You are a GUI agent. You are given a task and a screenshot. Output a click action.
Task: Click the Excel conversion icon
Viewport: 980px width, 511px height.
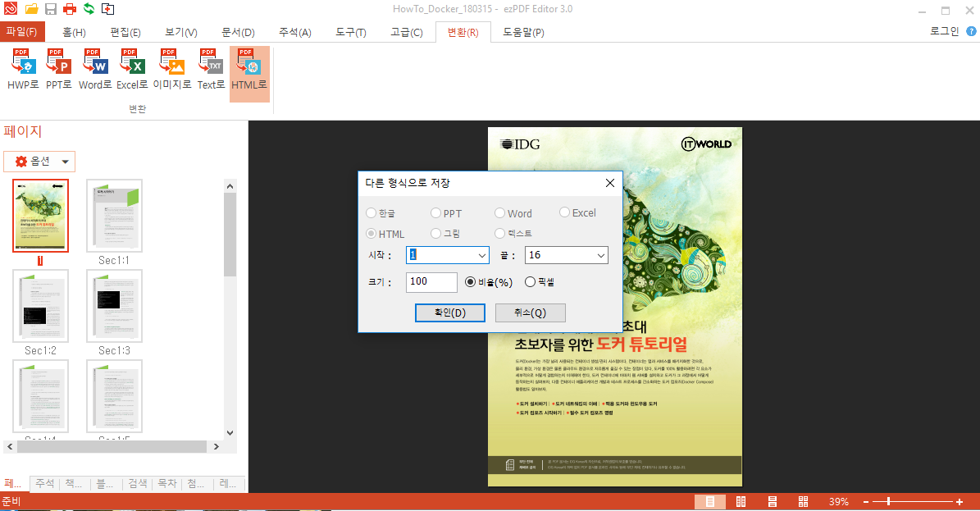pyautogui.click(x=132, y=70)
